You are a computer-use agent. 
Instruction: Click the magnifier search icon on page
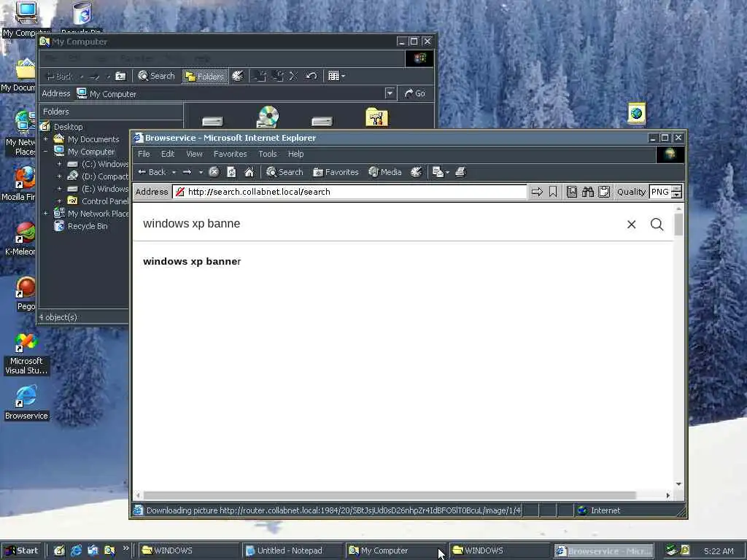(x=657, y=225)
